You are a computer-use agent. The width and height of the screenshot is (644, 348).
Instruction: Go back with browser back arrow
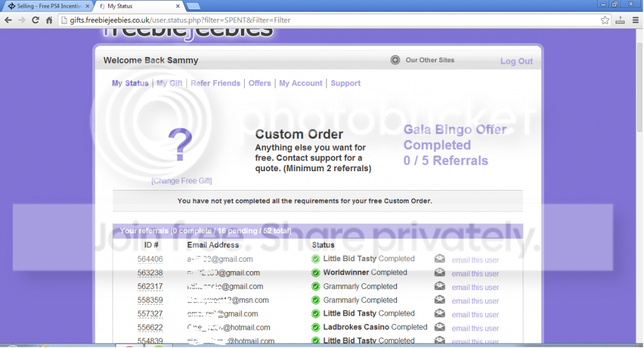pyautogui.click(x=8, y=20)
